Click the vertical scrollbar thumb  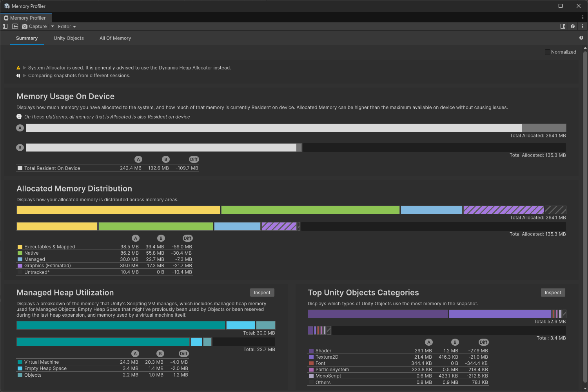(x=585, y=217)
